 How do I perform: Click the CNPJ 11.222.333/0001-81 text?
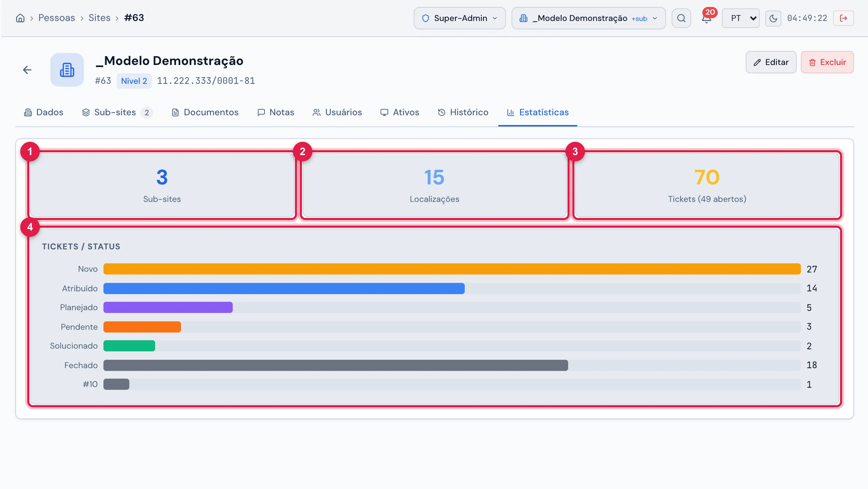(206, 81)
